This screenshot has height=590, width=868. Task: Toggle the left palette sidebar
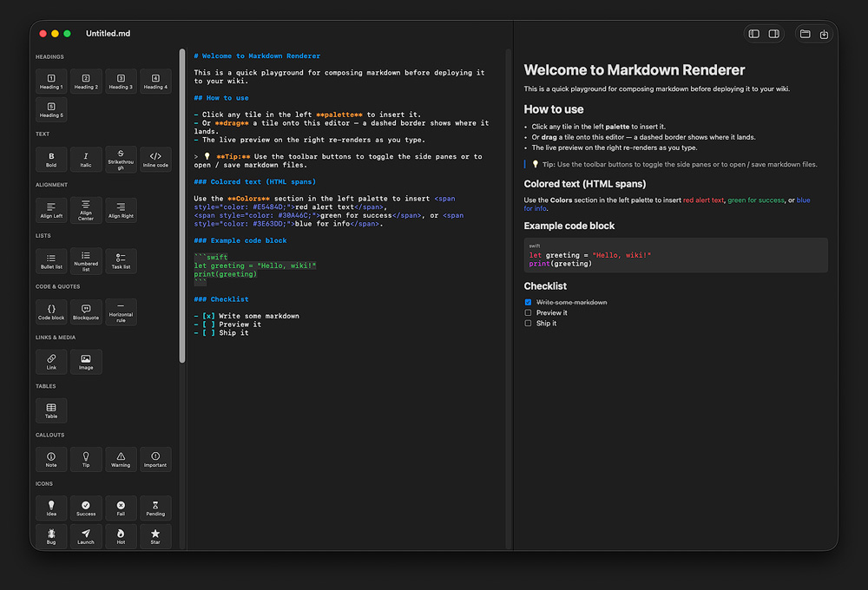coord(754,34)
